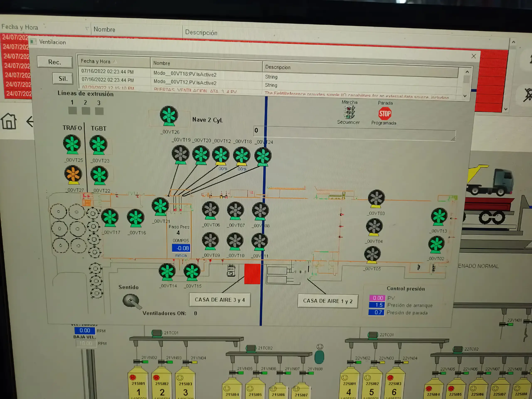This screenshot has width=532, height=399.
Task: Click the Nombre column header
Action: [206, 64]
